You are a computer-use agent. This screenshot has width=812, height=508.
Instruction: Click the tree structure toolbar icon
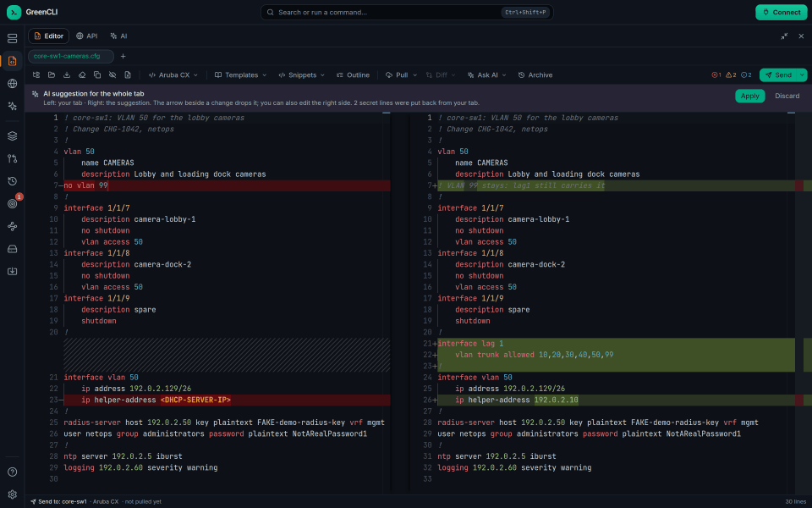pos(36,75)
